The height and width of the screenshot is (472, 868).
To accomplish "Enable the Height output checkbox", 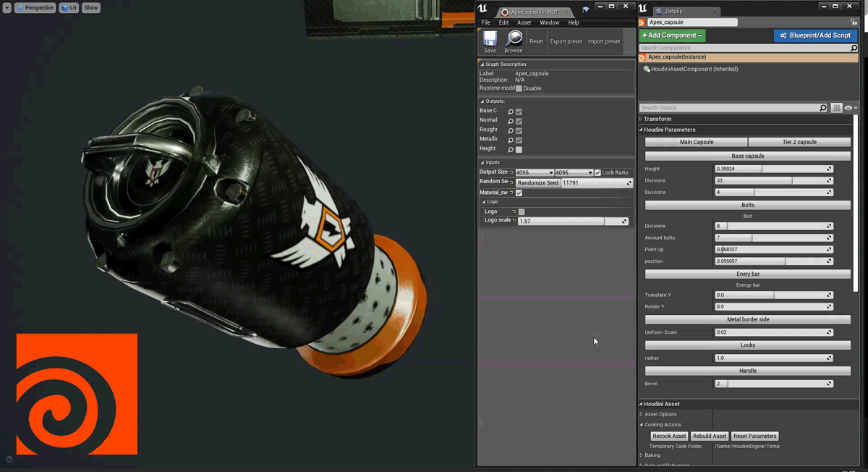I will pyautogui.click(x=519, y=150).
